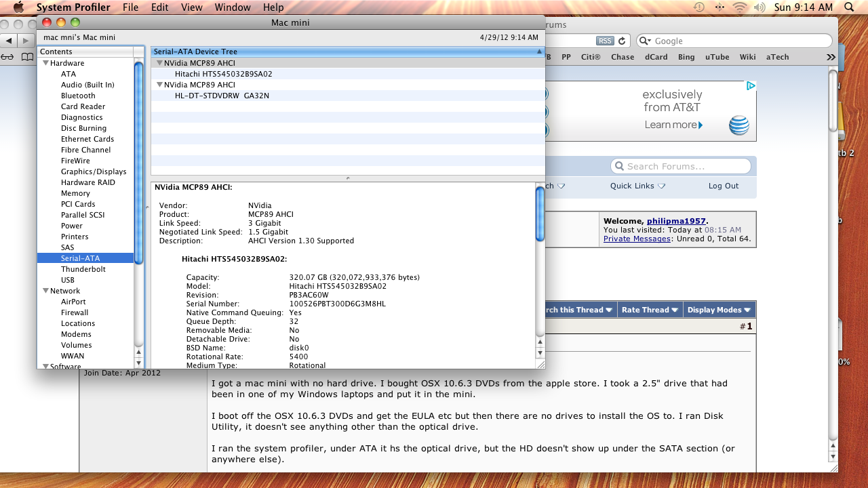Collapse the Network section triangle
Screen dimensions: 868x488
pyautogui.click(x=45, y=291)
